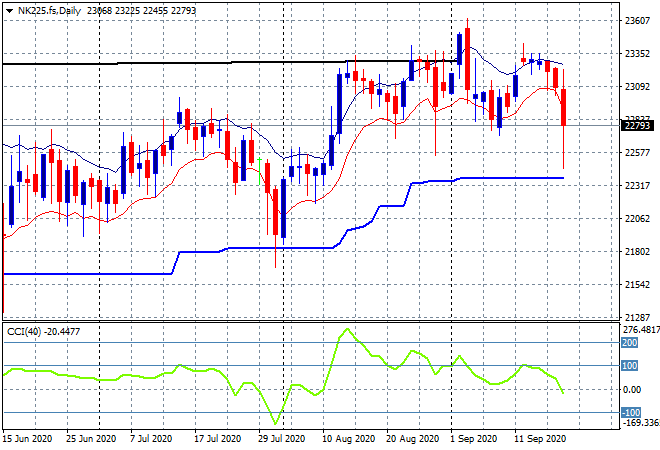This screenshot has width=660, height=450.
Task: Click the 0.00 level label in CCI panel
Action: 632,389
